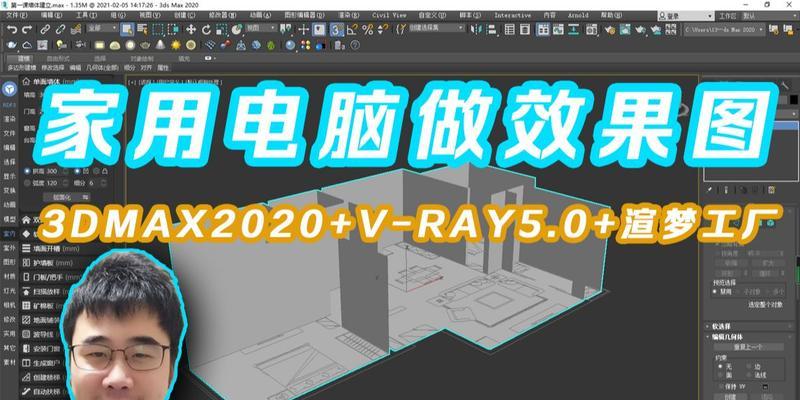Click the sun light icon in second toolbar row
The width and height of the screenshot is (800, 400).
[x=176, y=45]
